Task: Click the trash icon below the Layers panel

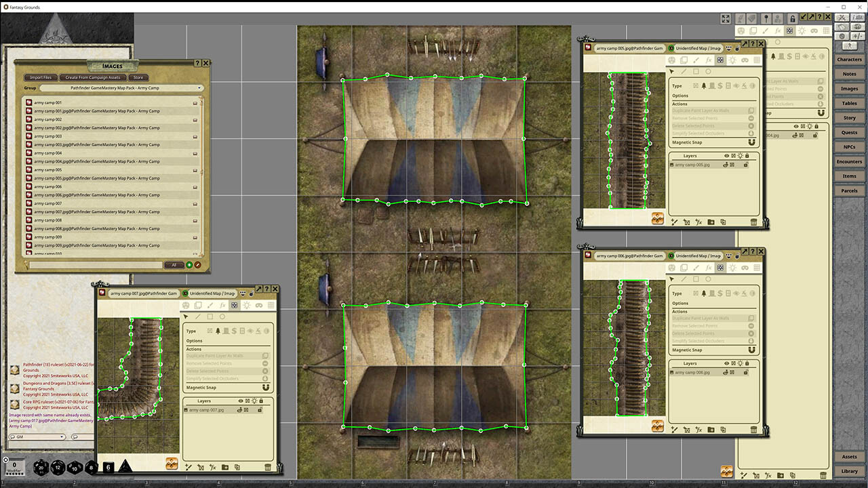Action: [268, 467]
